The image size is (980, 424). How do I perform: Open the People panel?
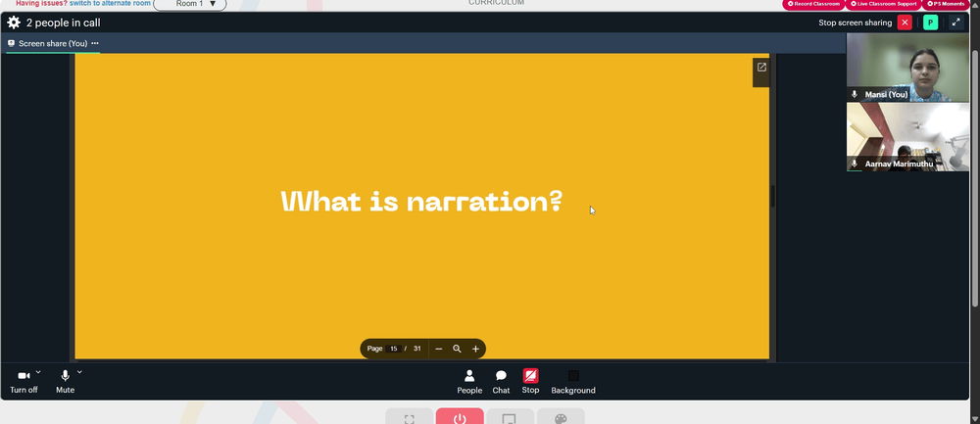[469, 382]
